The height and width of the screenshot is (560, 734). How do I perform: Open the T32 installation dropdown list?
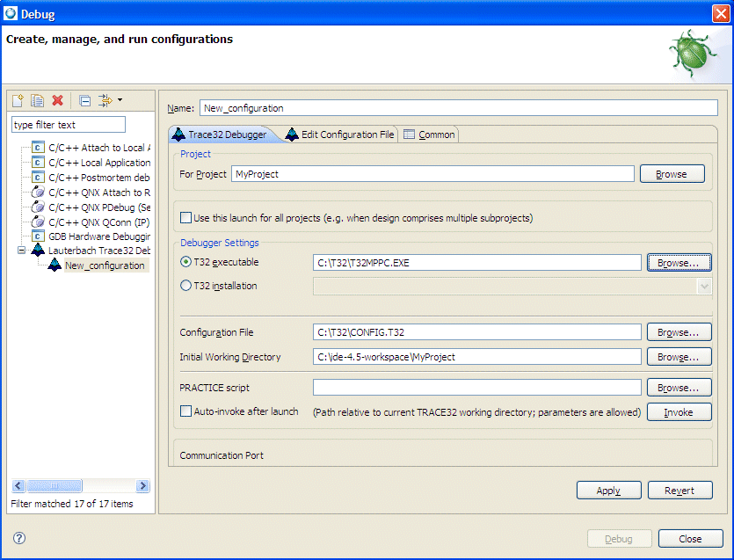(702, 284)
